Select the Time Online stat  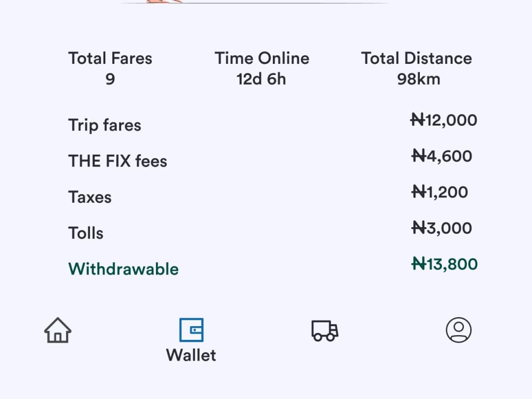pos(262,68)
